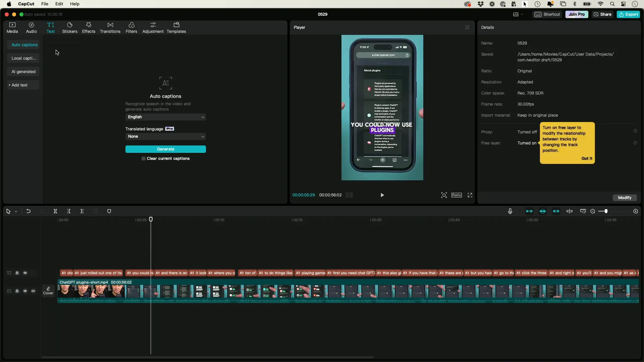Zoom out the timeline
The image size is (644, 362).
pos(593,211)
